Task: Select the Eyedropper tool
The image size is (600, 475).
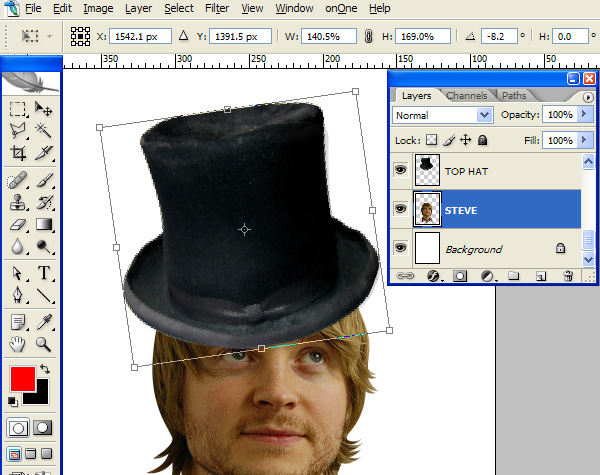Action: coord(43,322)
